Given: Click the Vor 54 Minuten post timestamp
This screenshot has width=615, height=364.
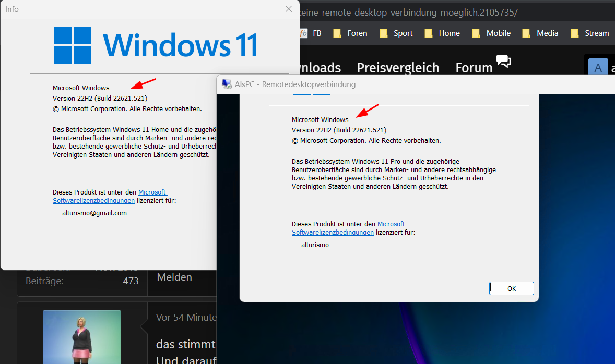Looking at the screenshot, I should (186, 318).
